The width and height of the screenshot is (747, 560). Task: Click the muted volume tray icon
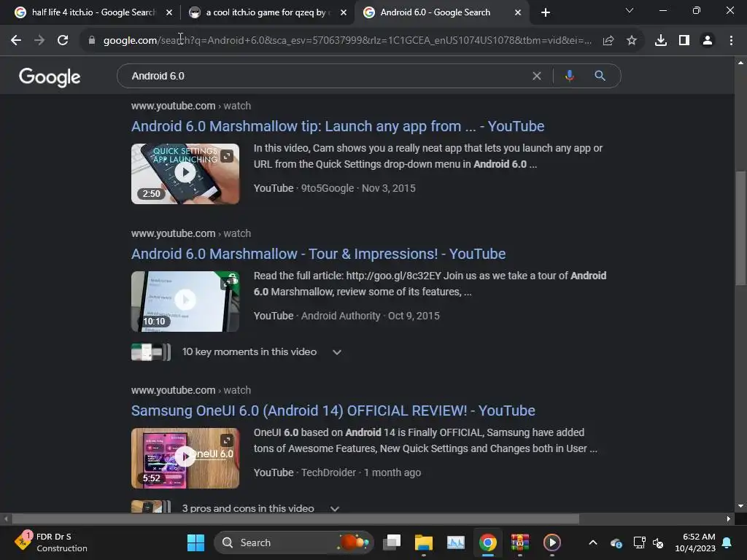coord(659,542)
